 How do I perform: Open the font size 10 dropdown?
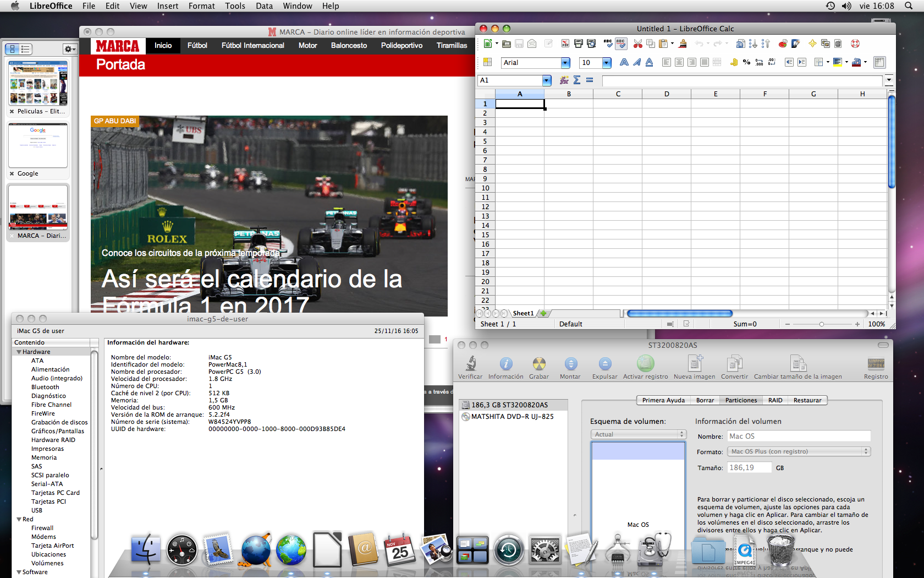[607, 63]
